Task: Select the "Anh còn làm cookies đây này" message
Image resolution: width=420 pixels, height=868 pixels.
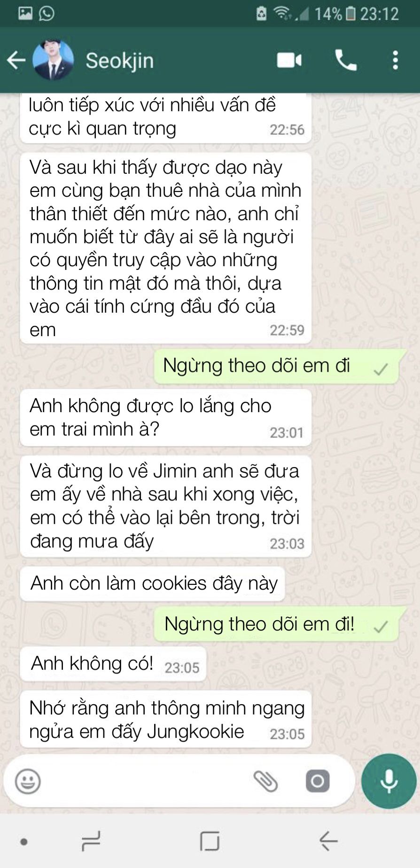Action: pos(153,584)
